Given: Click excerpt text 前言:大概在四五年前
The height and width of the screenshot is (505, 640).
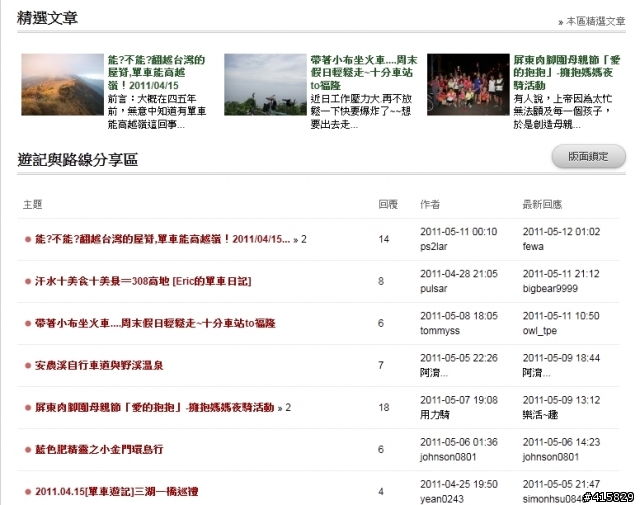Looking at the screenshot, I should click(x=157, y=111).
